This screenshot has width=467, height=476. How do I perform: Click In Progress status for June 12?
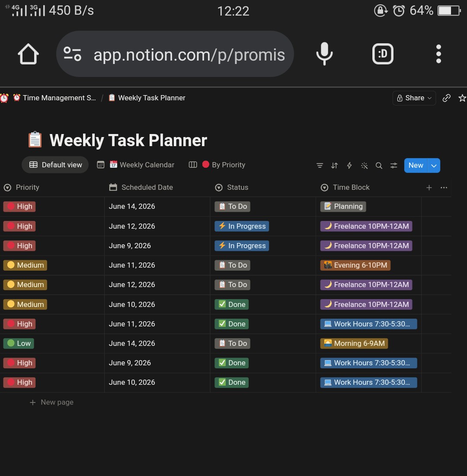242,226
